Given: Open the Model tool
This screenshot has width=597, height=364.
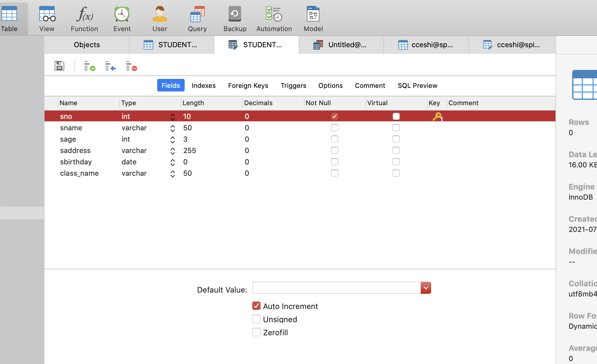Looking at the screenshot, I should 313,19.
